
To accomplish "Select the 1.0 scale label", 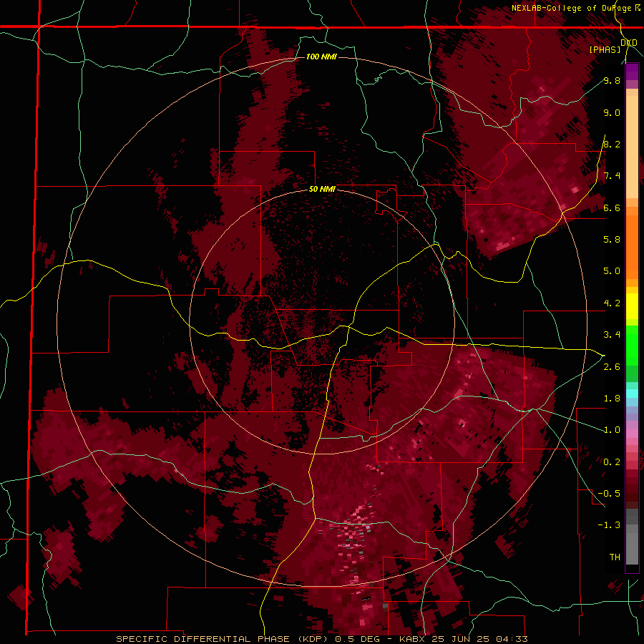I will point(612,430).
